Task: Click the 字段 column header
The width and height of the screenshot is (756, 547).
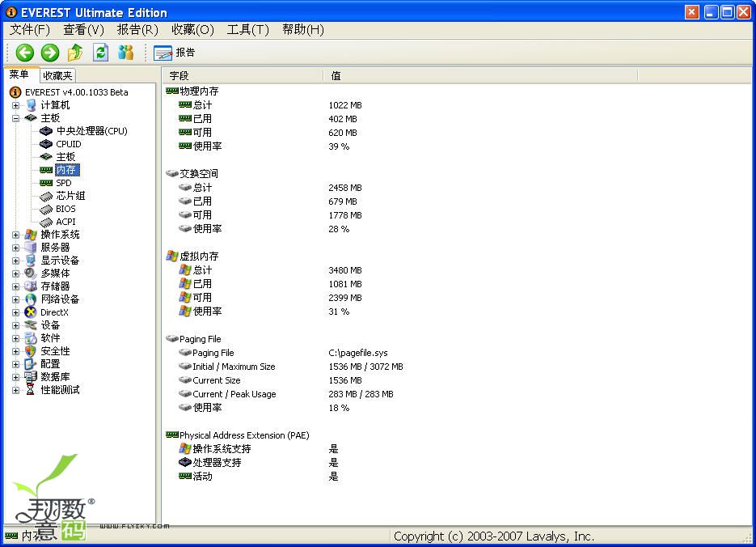Action: (243, 76)
